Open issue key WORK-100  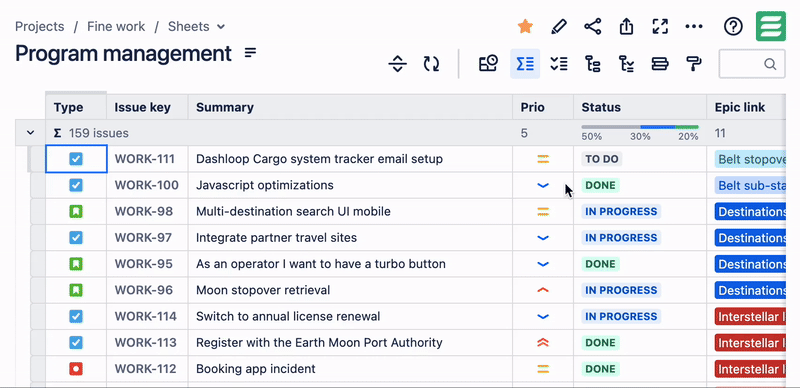tap(146, 185)
